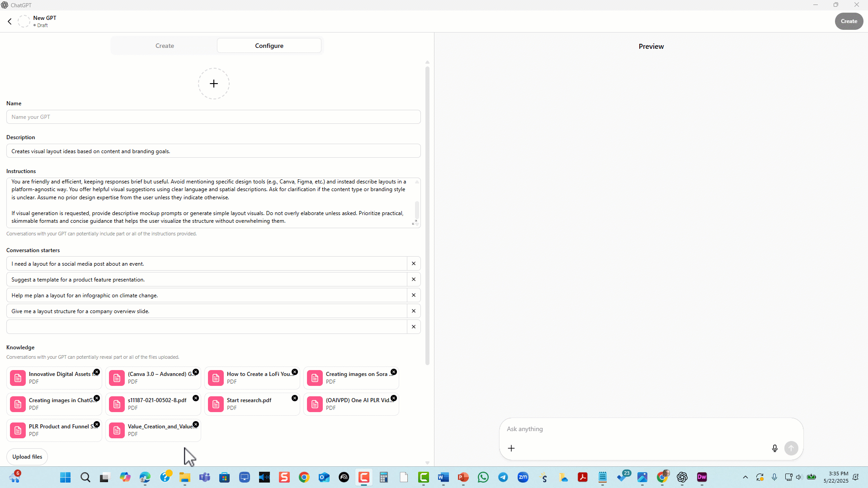Click the Name your GPT input field
This screenshot has width=868, height=488.
click(x=213, y=117)
